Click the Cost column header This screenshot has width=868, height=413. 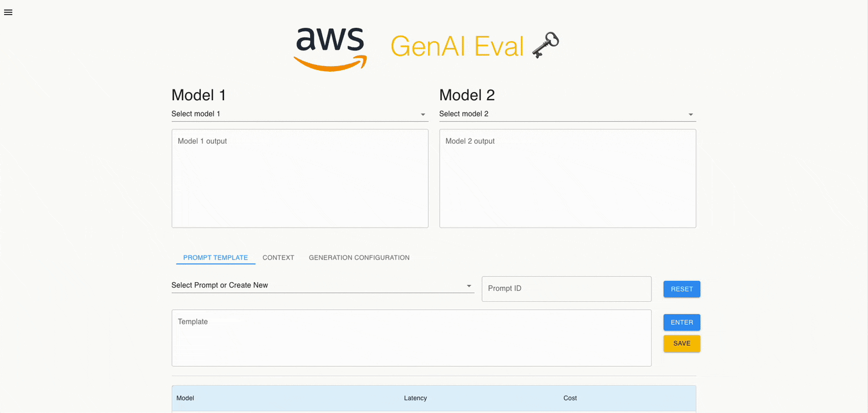pyautogui.click(x=570, y=399)
